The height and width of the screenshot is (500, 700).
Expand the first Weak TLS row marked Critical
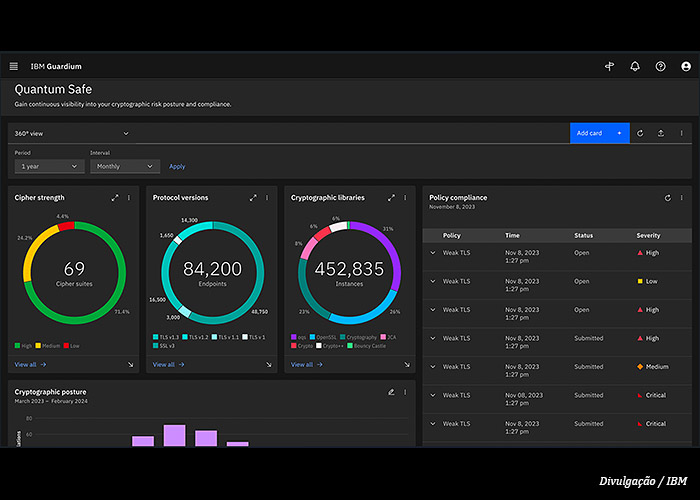433,395
